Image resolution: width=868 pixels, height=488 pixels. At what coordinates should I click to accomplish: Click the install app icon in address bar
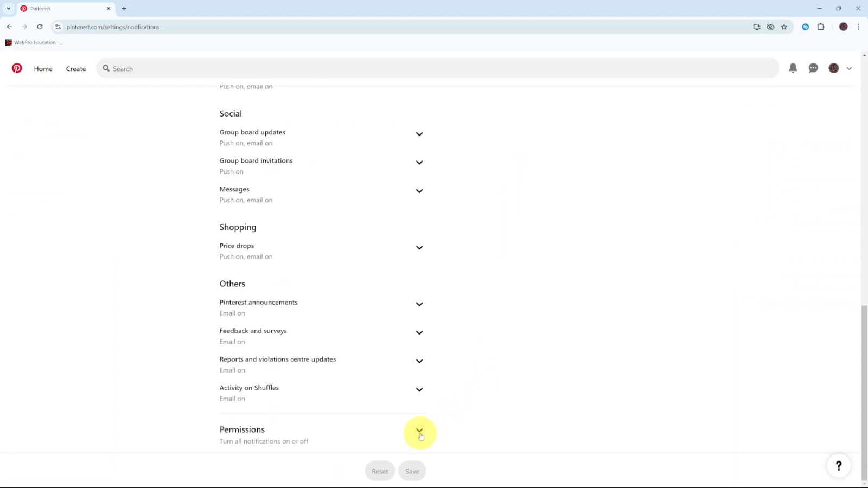pyautogui.click(x=757, y=27)
